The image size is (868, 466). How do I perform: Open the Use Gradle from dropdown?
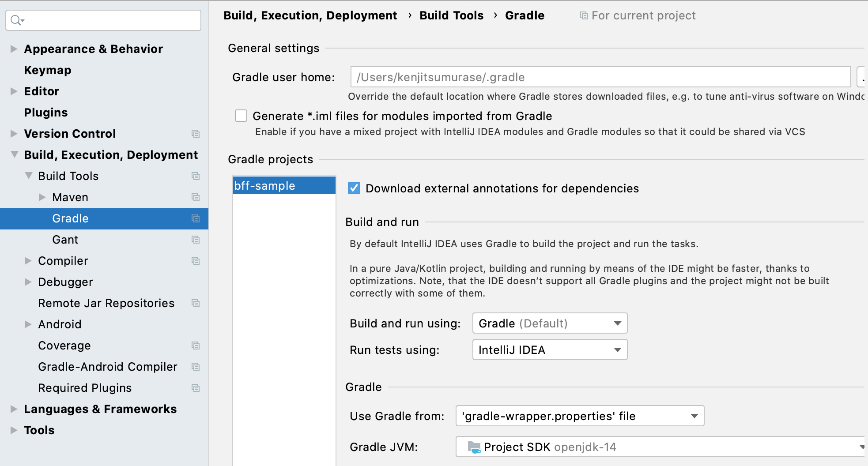click(694, 416)
